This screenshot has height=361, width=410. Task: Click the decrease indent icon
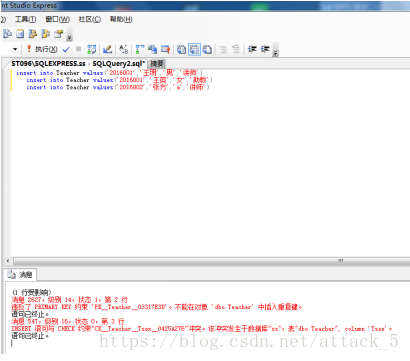click(252, 49)
